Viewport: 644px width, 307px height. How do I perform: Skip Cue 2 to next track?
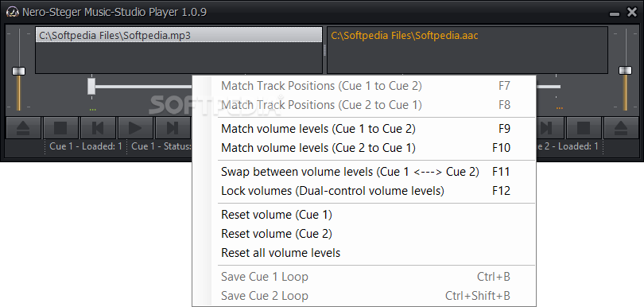point(549,128)
